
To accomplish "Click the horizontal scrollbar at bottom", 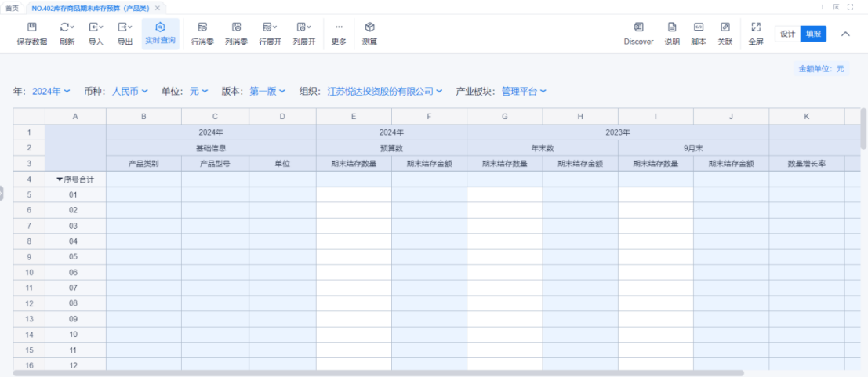I will point(378,373).
